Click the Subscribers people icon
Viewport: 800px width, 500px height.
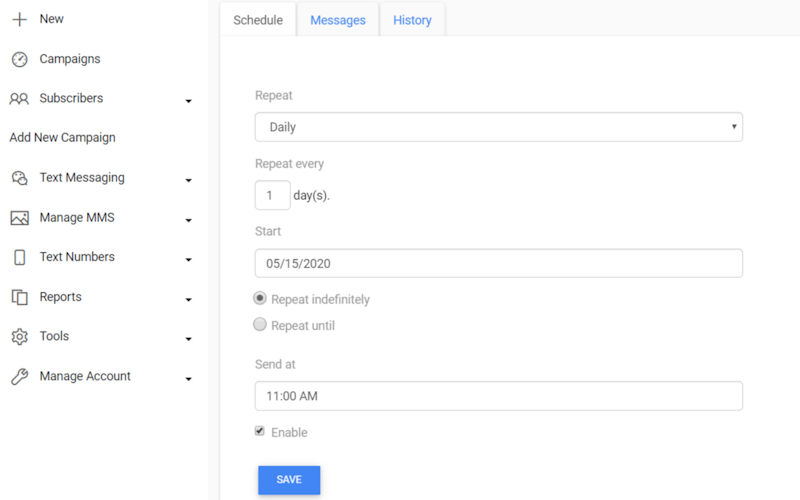coord(19,98)
